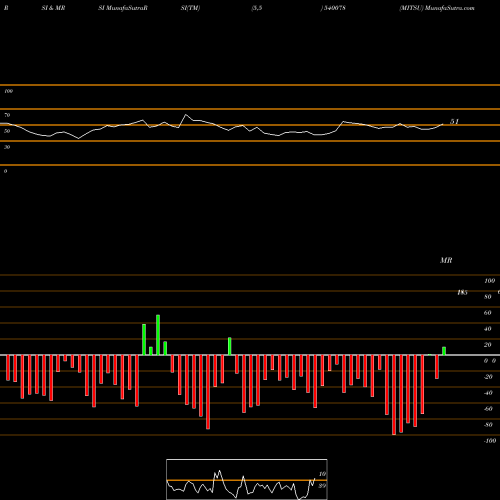Click the 100 label on the RSI axis
The width and height of the screenshot is (500, 500).
pyautogui.click(x=8, y=91)
